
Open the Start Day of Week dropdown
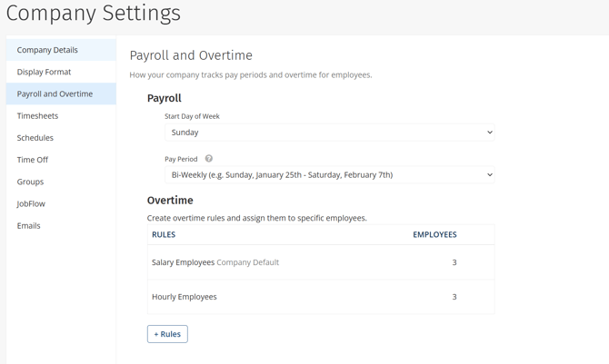(x=329, y=133)
